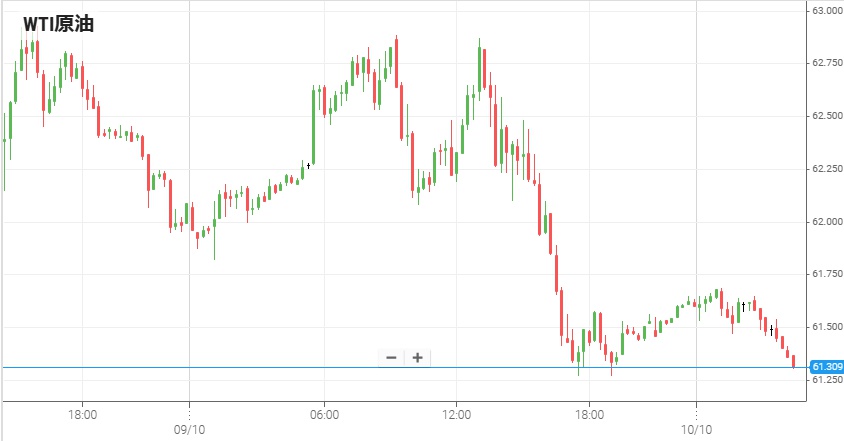Zoom out the chart with minus button
844x441 pixels.
[391, 357]
